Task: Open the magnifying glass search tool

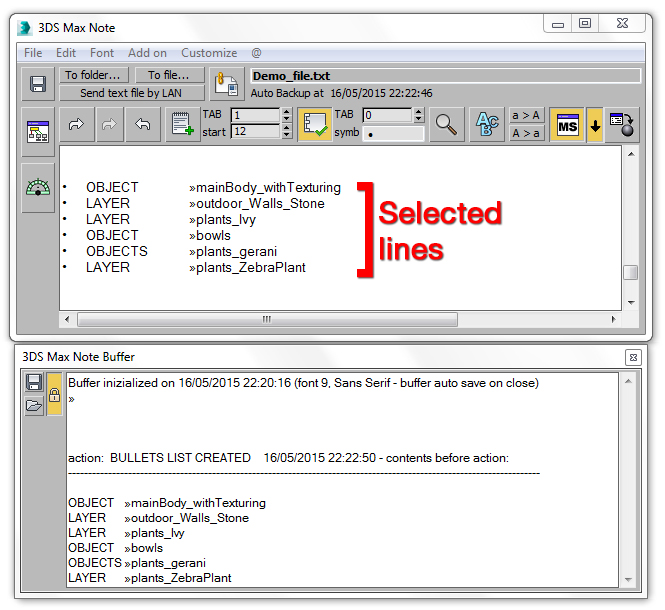Action: [446, 124]
